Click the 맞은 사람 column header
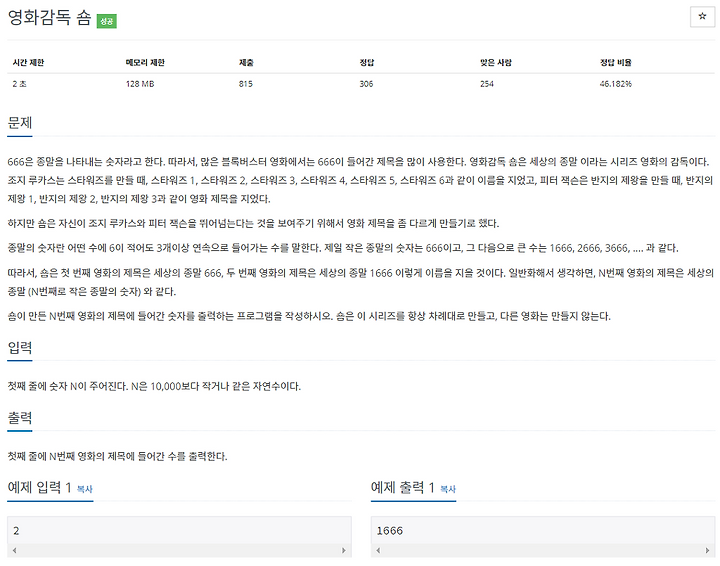The image size is (720, 566). coord(495,62)
